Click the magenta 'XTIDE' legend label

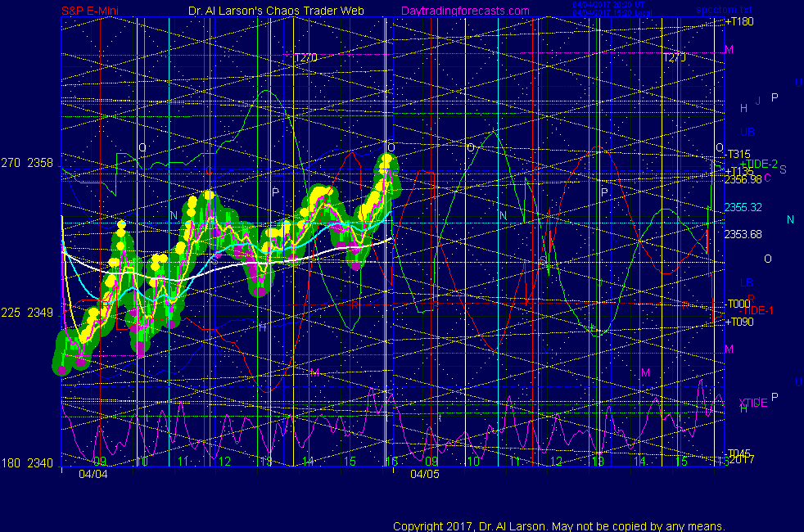752,403
